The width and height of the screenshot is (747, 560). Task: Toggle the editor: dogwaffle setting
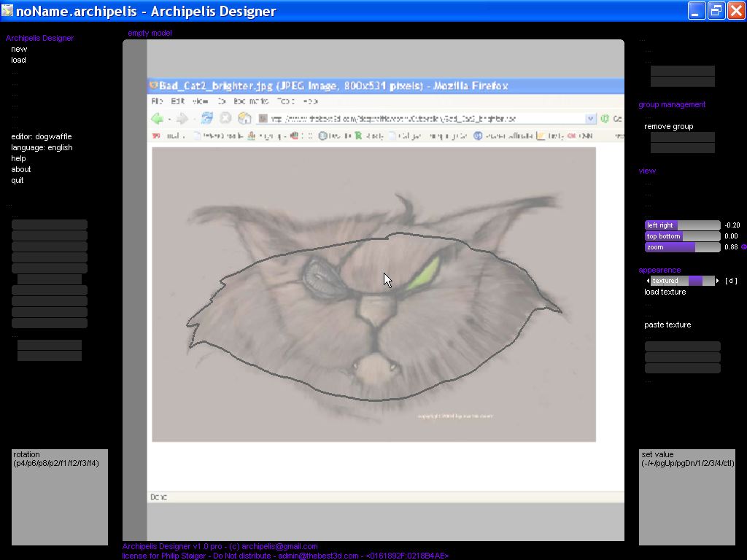coord(41,136)
